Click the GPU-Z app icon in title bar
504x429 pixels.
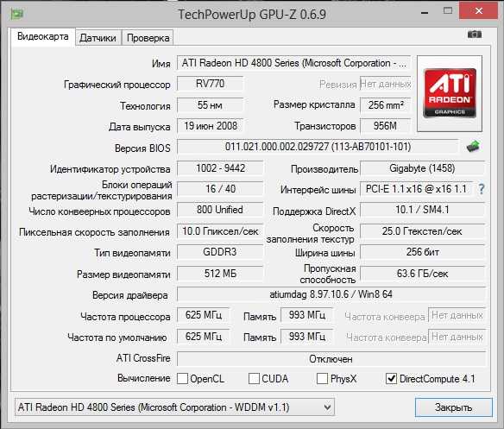click(16, 14)
